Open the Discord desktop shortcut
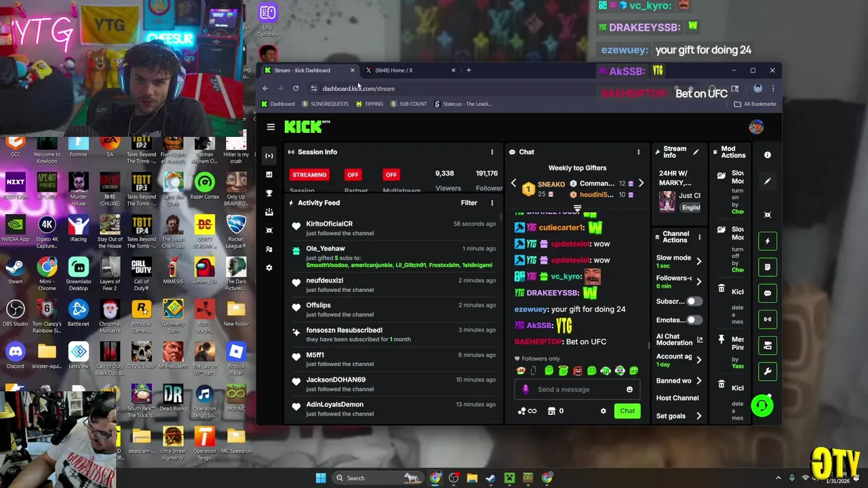Viewport: 868px width, 488px height. pyautogui.click(x=15, y=357)
